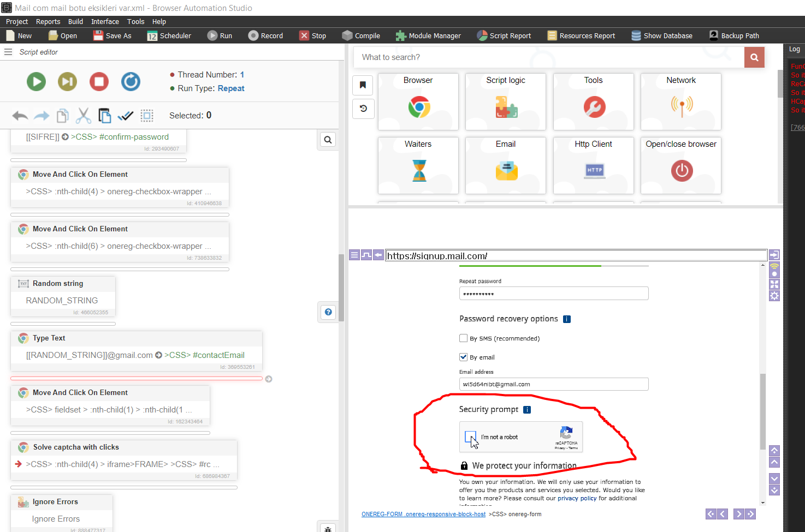
Task: Click the Compile toolbar button
Action: (x=361, y=35)
